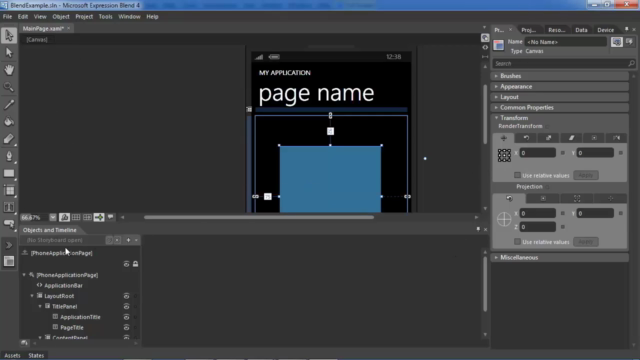Enable Use relative values under RenderTransform
The image size is (640, 360).
click(517, 175)
